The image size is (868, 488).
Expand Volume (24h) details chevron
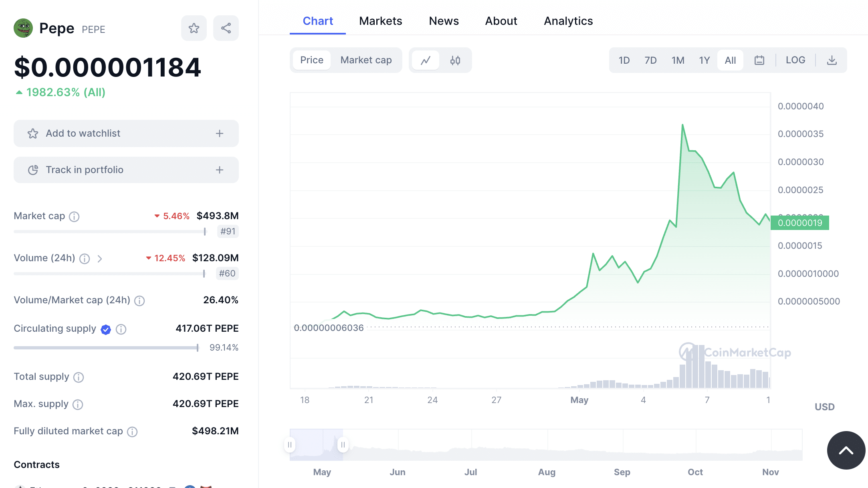point(100,259)
